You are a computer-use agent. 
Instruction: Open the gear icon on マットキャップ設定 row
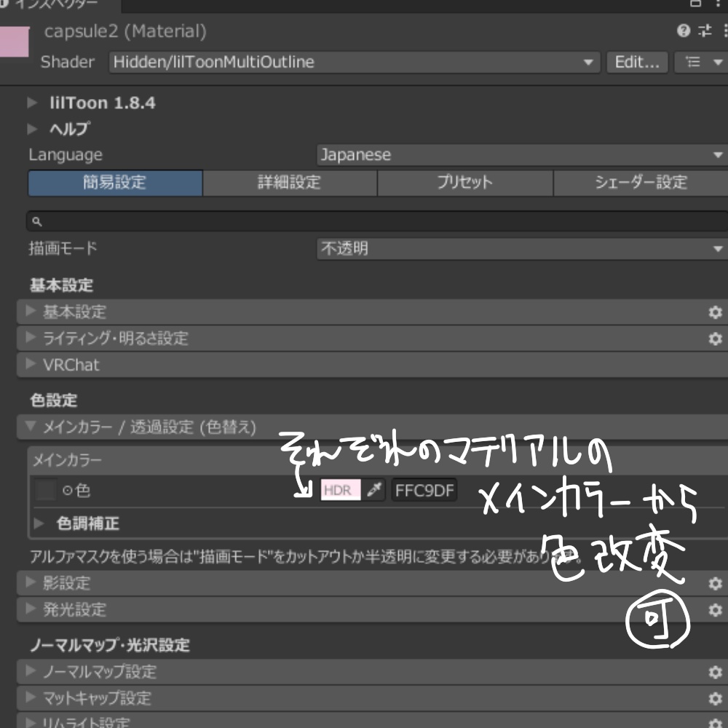click(714, 697)
